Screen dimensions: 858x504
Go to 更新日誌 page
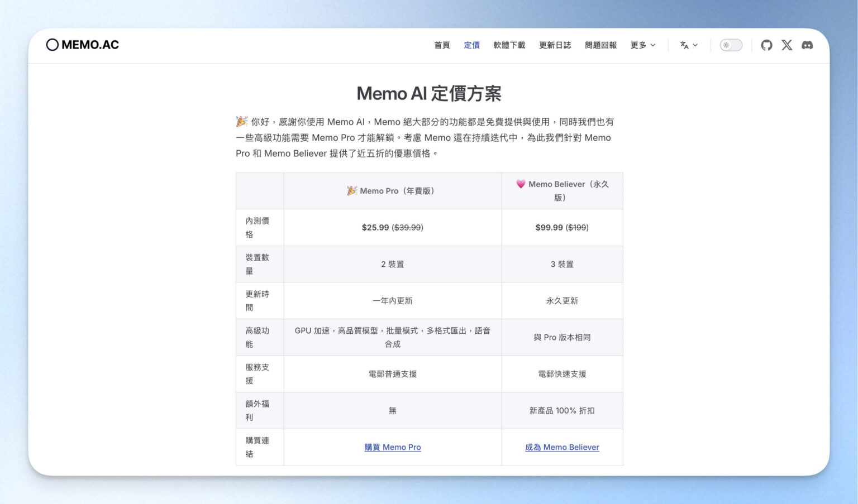(555, 45)
